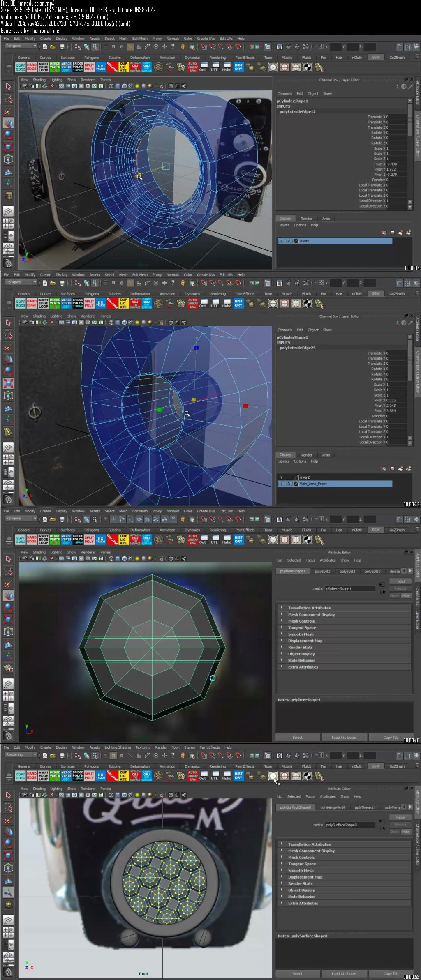This screenshot has height=980, width=421.
Task: Click INSERT EDGE LOOP shelf button, 00:00:14 frame
Action: tap(44, 67)
